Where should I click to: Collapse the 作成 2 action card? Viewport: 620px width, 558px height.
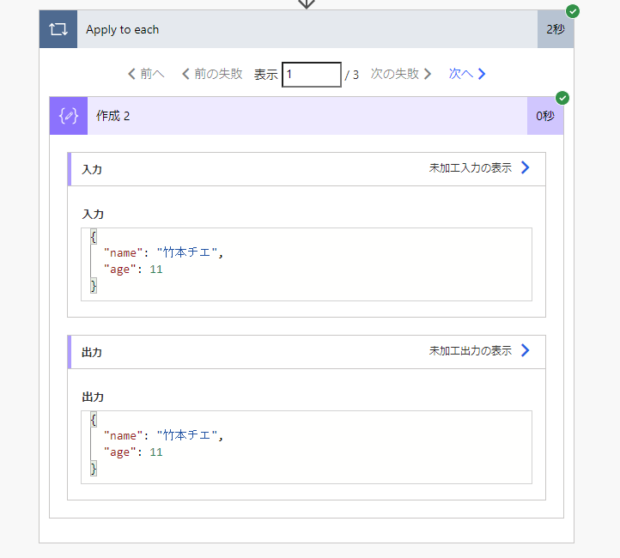click(x=300, y=116)
